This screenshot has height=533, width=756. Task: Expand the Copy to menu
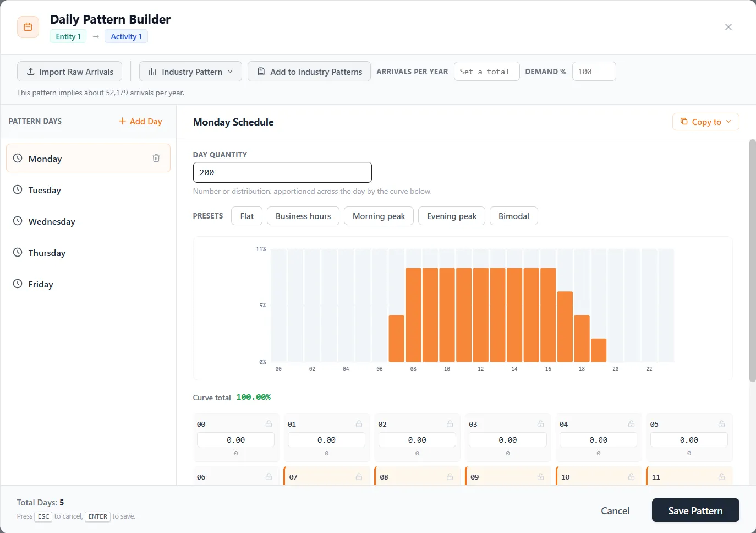click(x=706, y=122)
